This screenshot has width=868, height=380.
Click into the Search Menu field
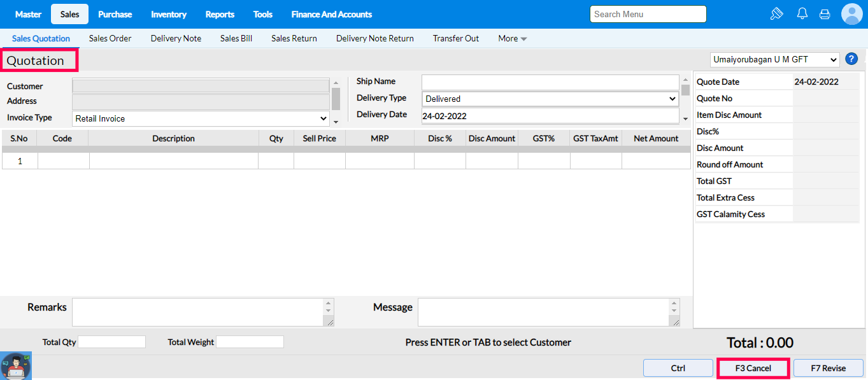coord(648,14)
